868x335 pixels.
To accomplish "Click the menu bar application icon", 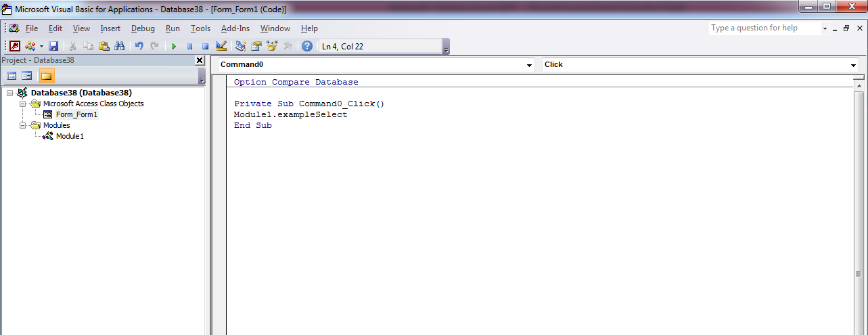I will point(14,28).
